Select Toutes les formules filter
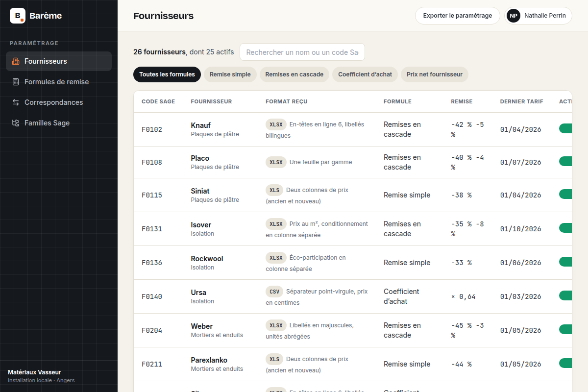Image resolution: width=588 pixels, height=392 pixels. click(167, 74)
